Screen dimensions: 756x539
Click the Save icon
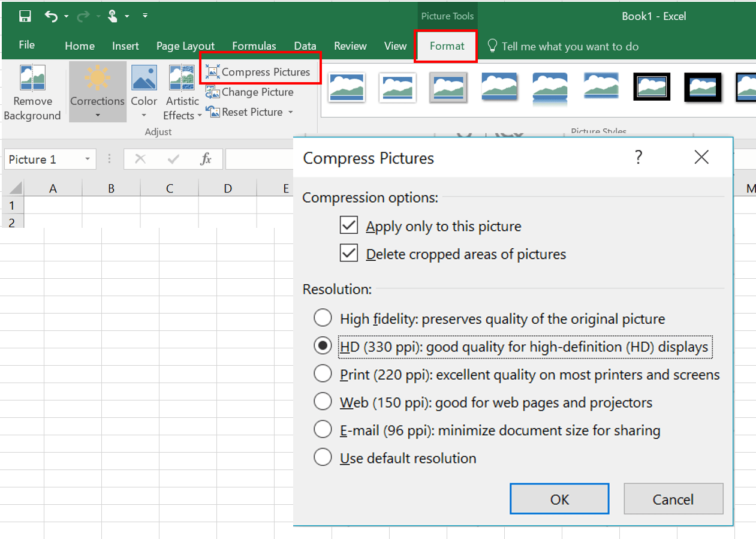tap(24, 16)
